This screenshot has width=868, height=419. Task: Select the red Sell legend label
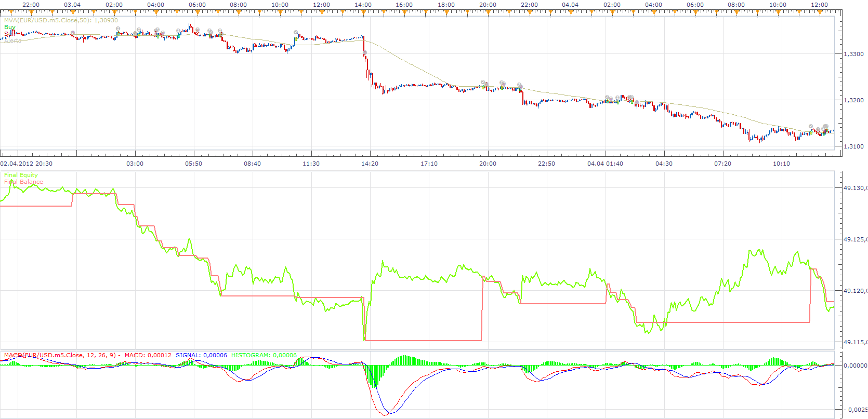[x=9, y=34]
